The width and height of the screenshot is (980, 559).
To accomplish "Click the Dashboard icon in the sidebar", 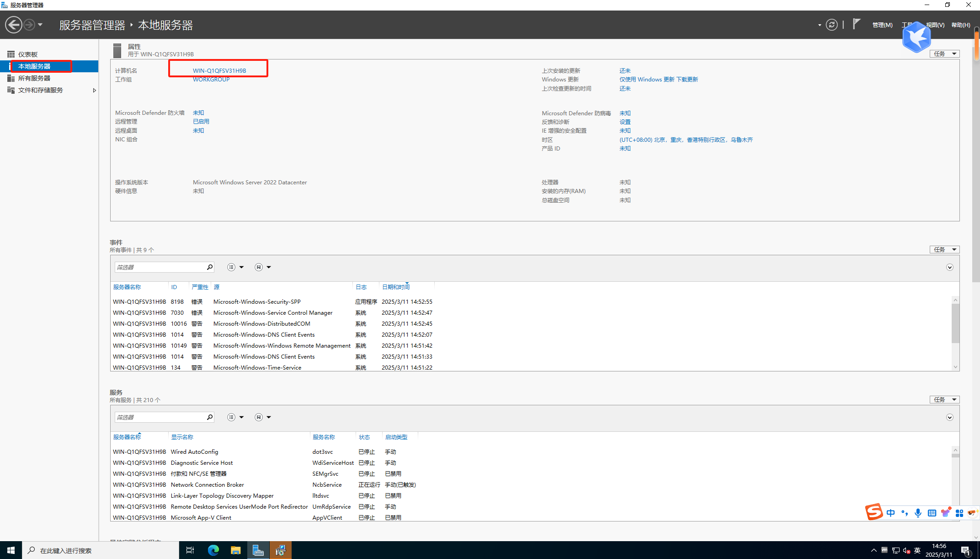I will 11,54.
